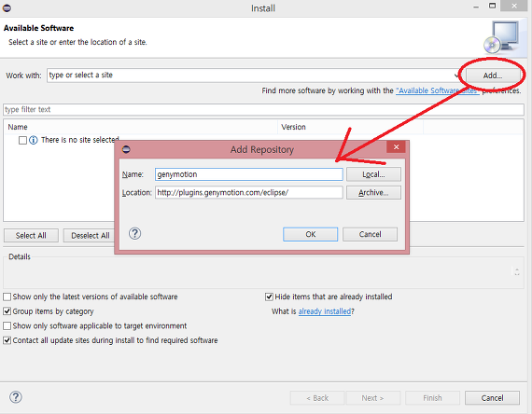The image size is (532, 414).
Task: Enable show only software applicable to target
Action: pyautogui.click(x=7, y=325)
